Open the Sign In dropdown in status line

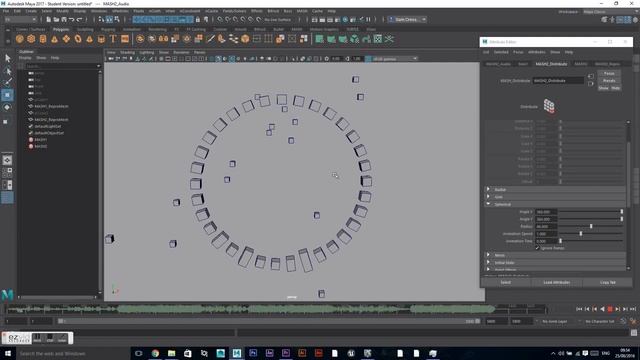click(407, 19)
